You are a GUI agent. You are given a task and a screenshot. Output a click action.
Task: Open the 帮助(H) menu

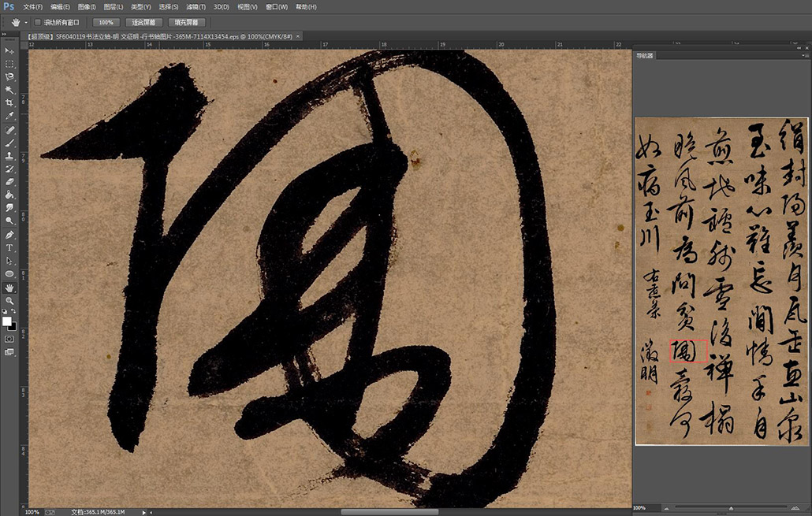(x=306, y=7)
